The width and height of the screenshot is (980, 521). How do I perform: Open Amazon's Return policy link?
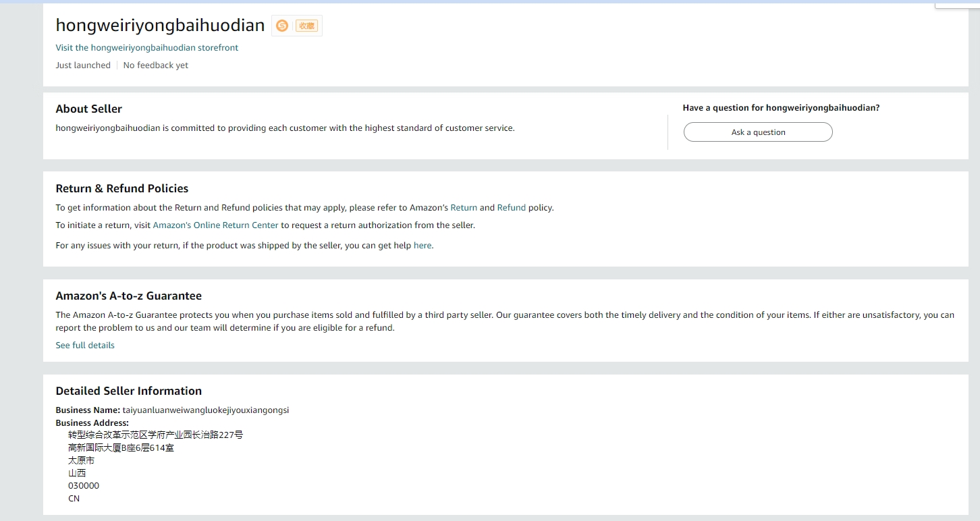[464, 208]
